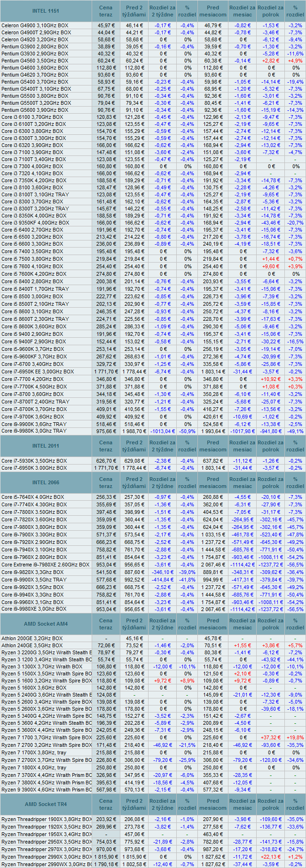This screenshot has height=868, width=306.
Task: Click Pred mesiacom header in INTEL 2066 section
Action: 213,483
